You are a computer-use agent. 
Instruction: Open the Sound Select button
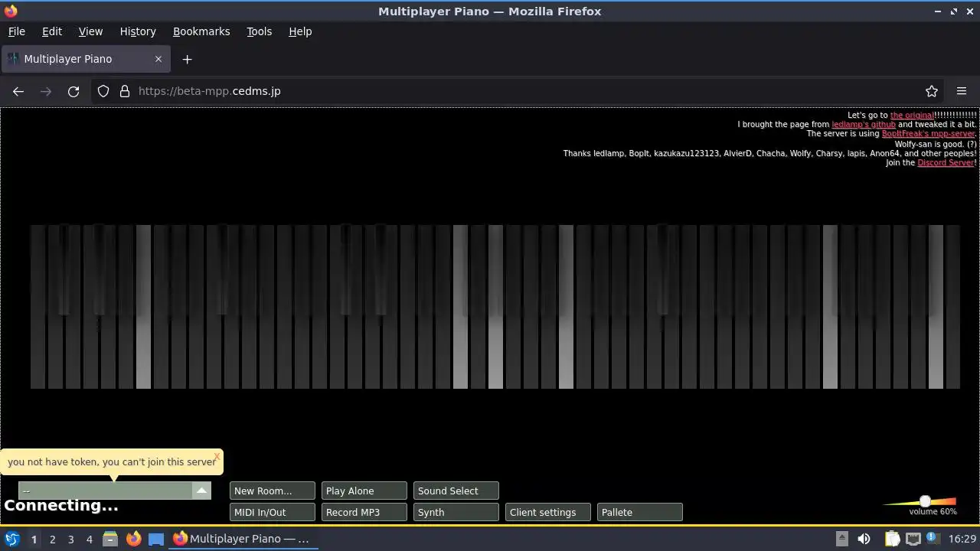point(456,491)
